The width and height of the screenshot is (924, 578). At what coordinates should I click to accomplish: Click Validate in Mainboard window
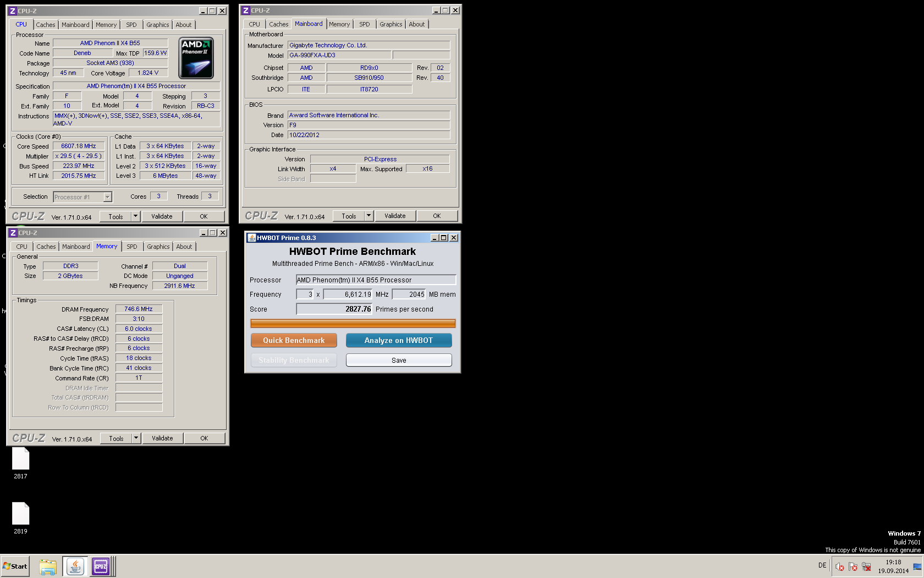coord(395,216)
